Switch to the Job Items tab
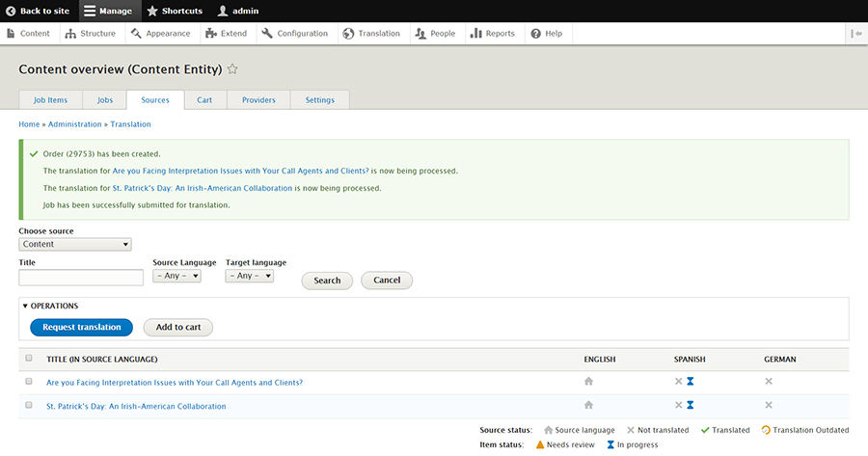Viewport: 868px width, 456px height. (x=50, y=100)
